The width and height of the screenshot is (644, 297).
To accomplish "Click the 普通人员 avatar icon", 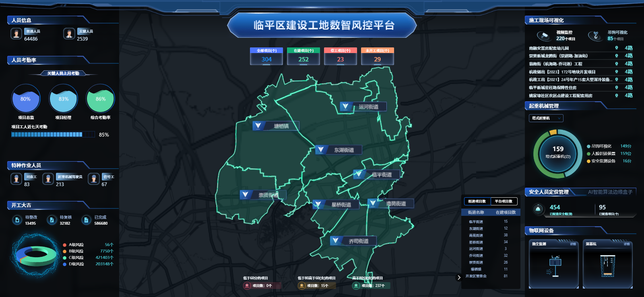I will pyautogui.click(x=16, y=34).
